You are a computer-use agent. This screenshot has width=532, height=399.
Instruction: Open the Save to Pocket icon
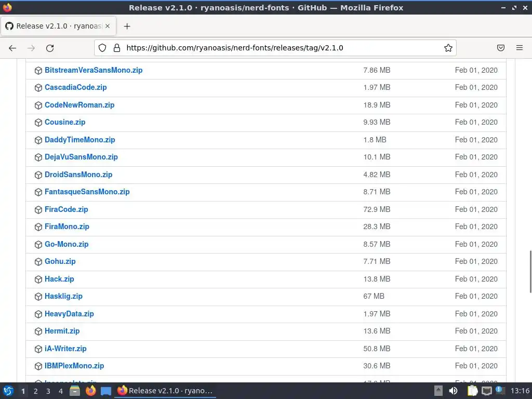[x=501, y=48]
